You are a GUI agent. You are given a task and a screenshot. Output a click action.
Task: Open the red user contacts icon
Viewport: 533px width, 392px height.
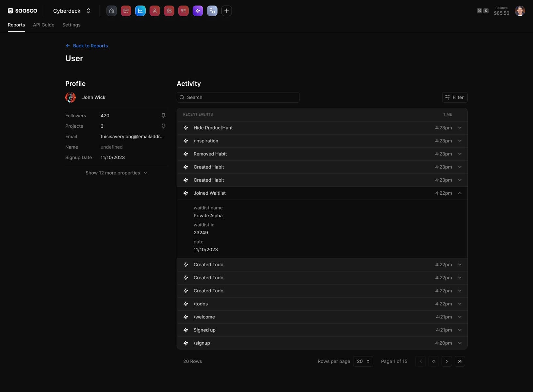coord(154,11)
